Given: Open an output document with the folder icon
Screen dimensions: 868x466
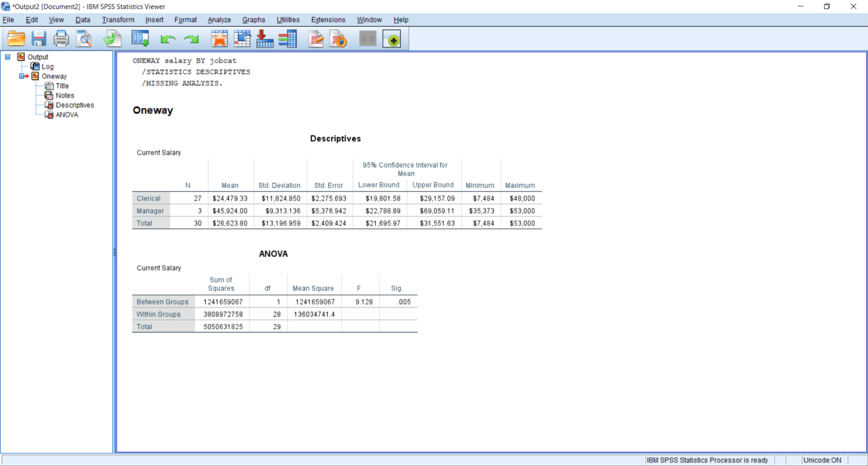Looking at the screenshot, I should 16,38.
